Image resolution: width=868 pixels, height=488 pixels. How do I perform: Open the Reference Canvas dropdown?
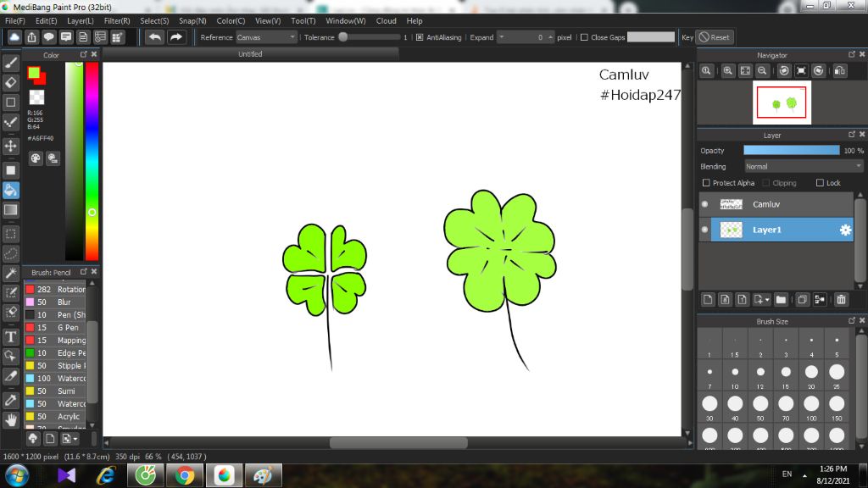(x=266, y=37)
